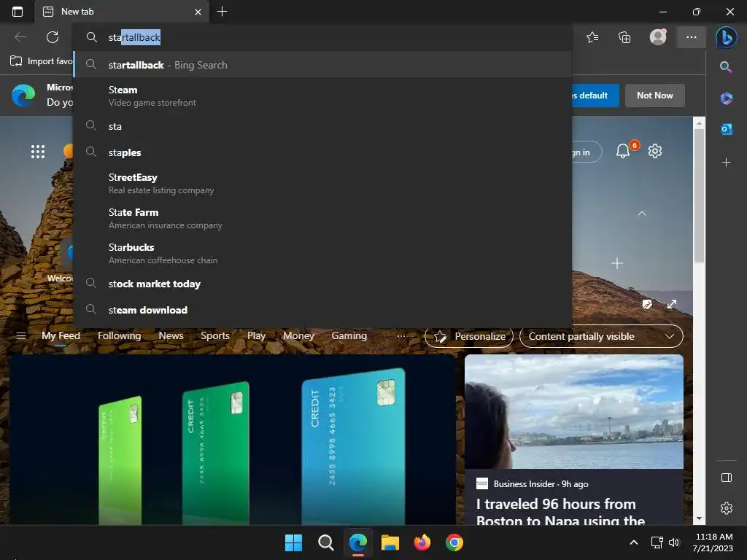Image resolution: width=747 pixels, height=560 pixels.
Task: Switch to Play tab
Action: 256,335
